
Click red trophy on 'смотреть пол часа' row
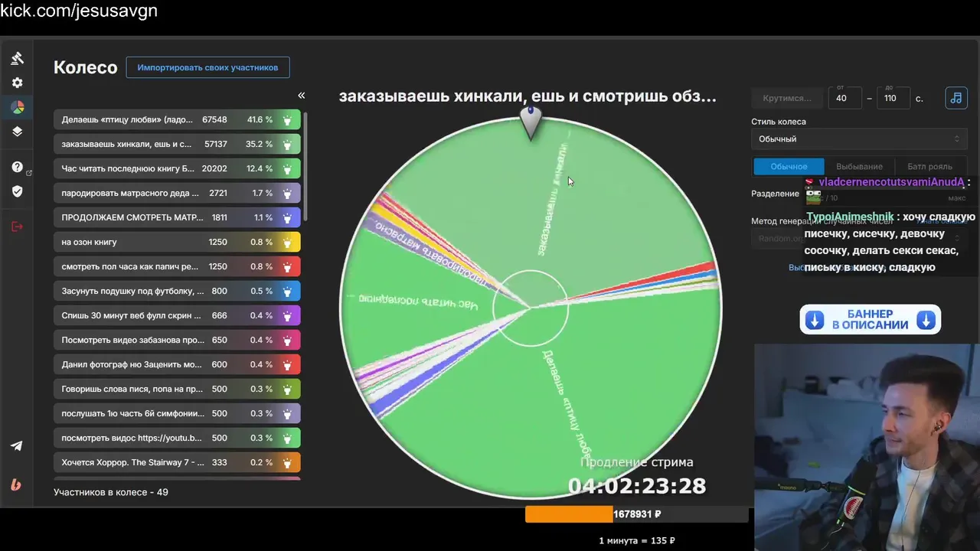pos(287,267)
